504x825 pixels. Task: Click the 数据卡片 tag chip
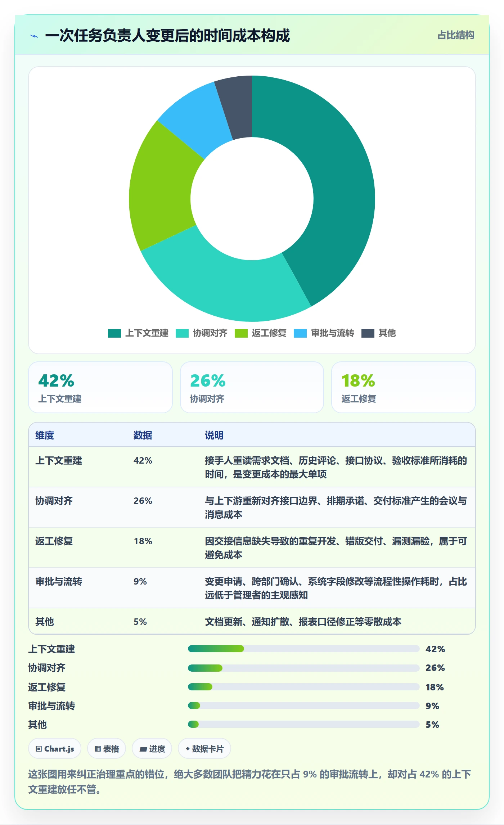pyautogui.click(x=204, y=749)
